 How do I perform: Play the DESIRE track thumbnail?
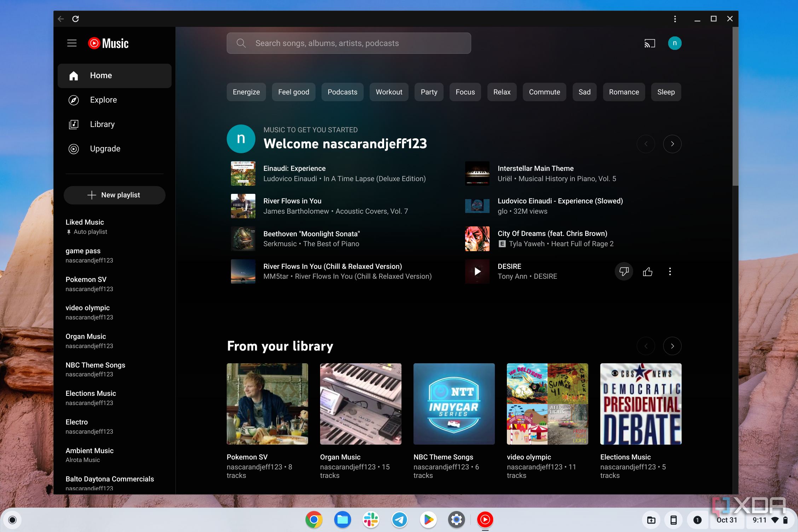pos(477,271)
